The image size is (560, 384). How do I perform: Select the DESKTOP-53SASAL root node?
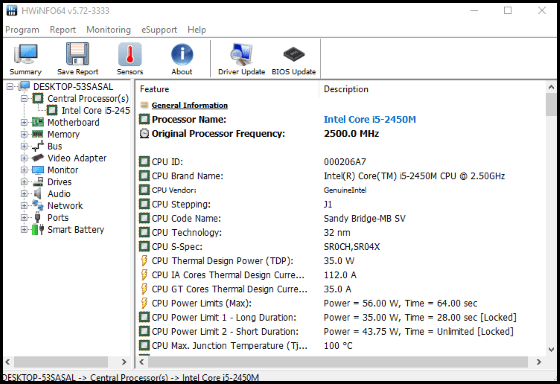[73, 86]
